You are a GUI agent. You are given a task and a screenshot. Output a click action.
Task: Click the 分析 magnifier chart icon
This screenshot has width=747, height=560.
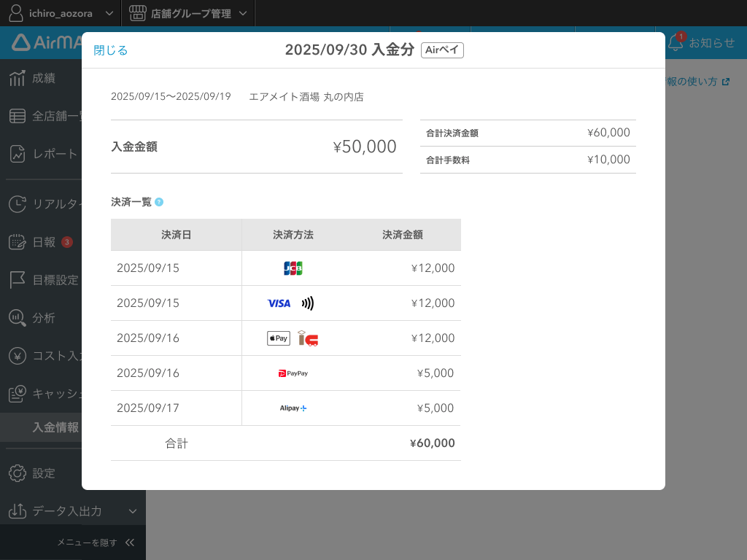(x=18, y=318)
